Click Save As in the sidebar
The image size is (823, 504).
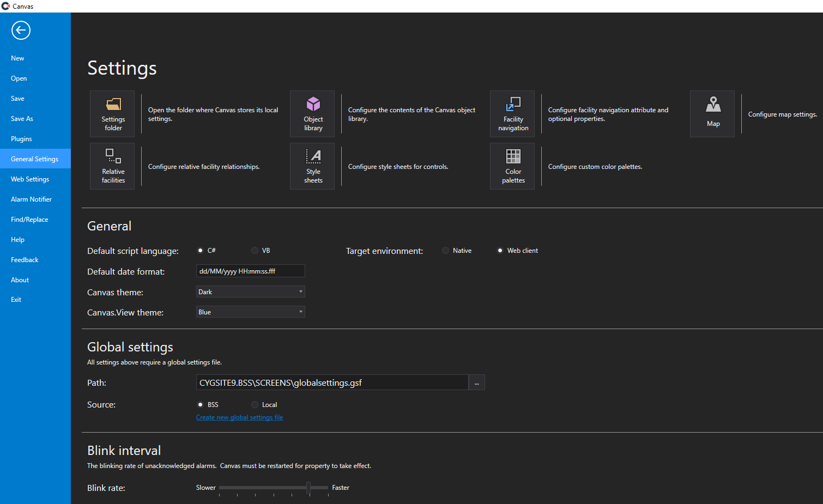tap(35, 119)
